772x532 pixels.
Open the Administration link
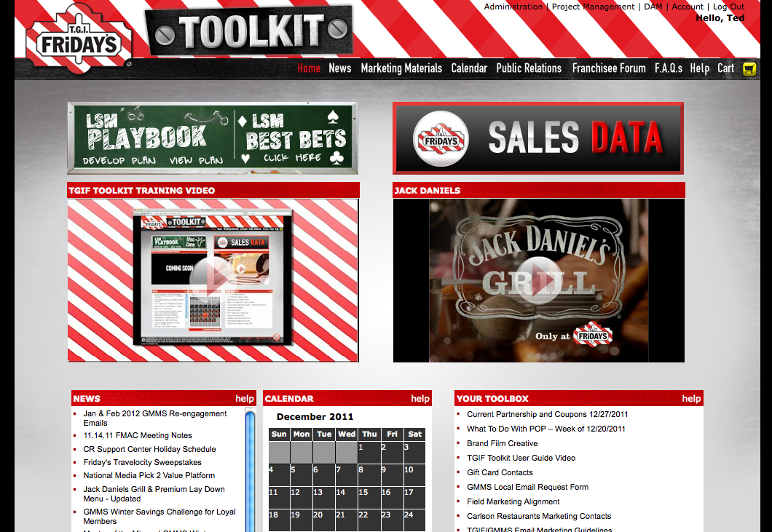pos(513,7)
